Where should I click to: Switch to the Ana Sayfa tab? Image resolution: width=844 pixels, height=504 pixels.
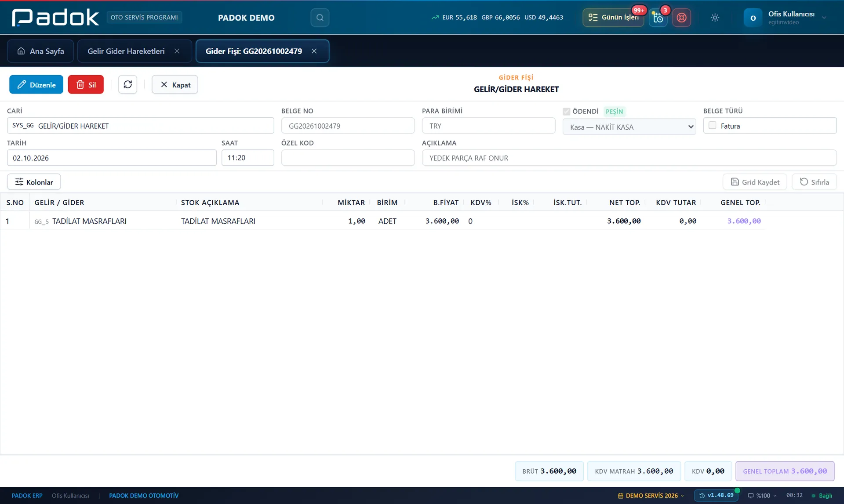(40, 51)
